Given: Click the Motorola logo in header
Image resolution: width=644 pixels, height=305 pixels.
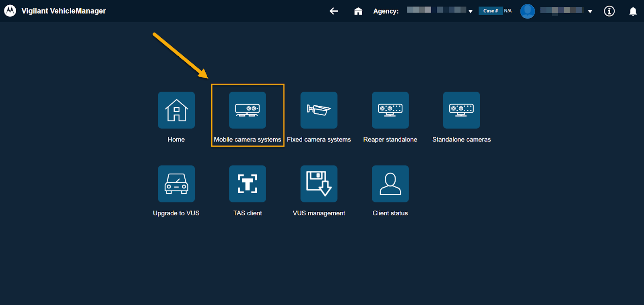Looking at the screenshot, I should pyautogui.click(x=10, y=11).
